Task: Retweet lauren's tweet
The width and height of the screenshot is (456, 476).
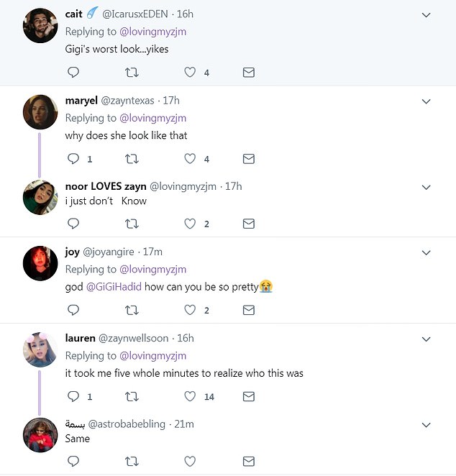Action: [x=132, y=396]
